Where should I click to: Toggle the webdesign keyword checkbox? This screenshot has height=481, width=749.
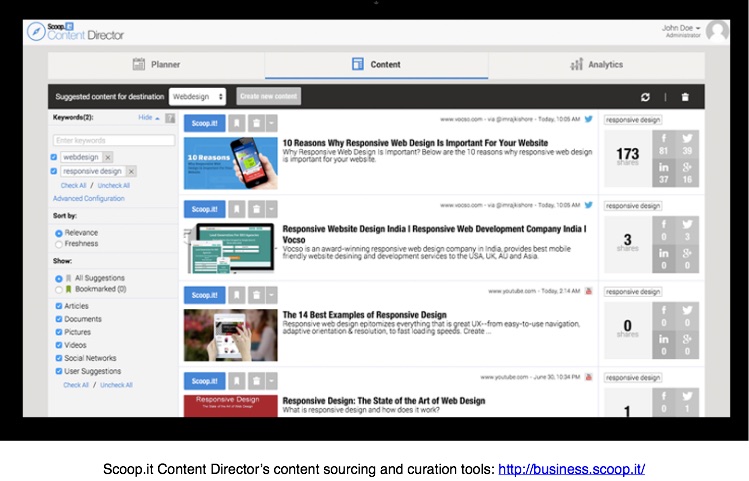coord(54,157)
